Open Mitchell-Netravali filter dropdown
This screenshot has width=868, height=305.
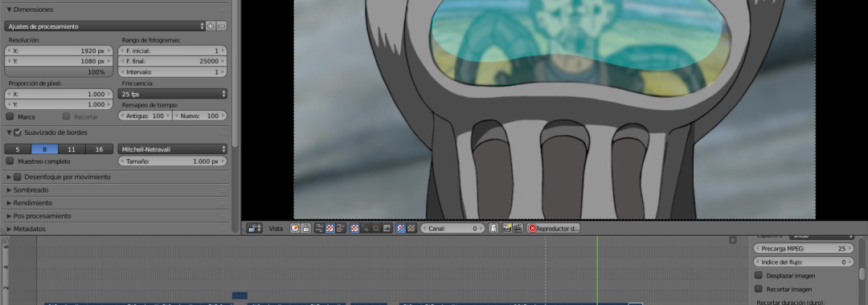tap(173, 149)
